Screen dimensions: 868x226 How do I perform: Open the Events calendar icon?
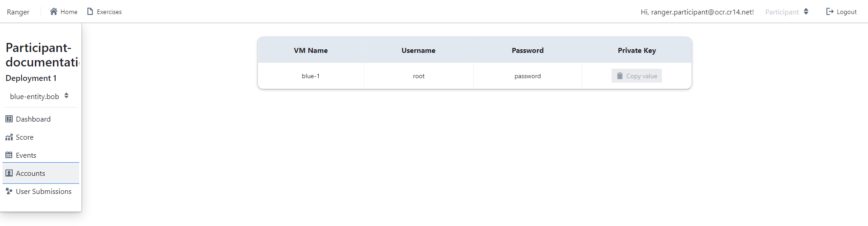tap(9, 155)
